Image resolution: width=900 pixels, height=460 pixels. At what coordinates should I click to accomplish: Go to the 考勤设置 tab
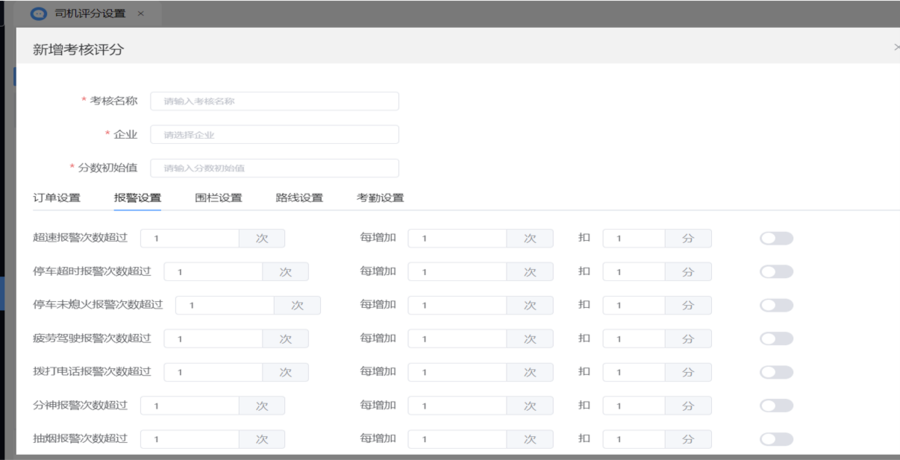click(380, 198)
